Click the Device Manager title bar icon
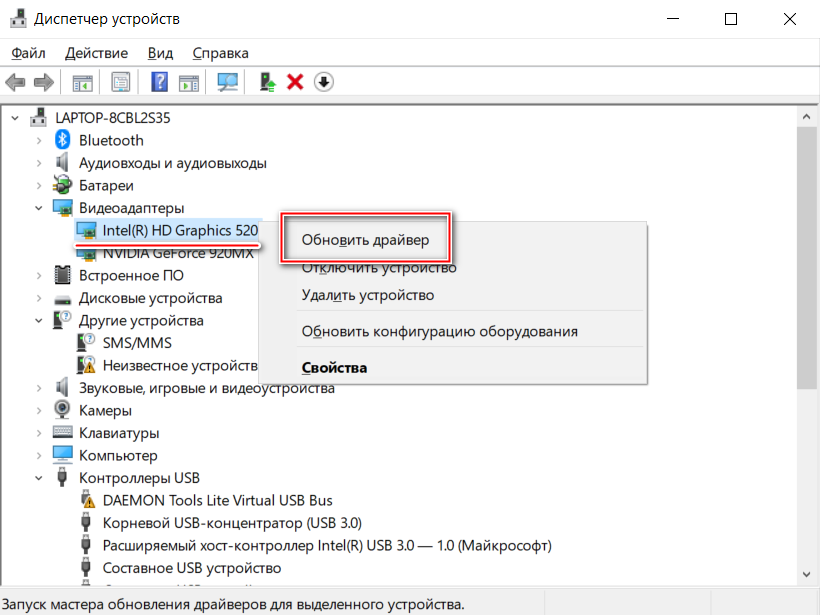Viewport: 820px width, 615px height. pos(18,19)
